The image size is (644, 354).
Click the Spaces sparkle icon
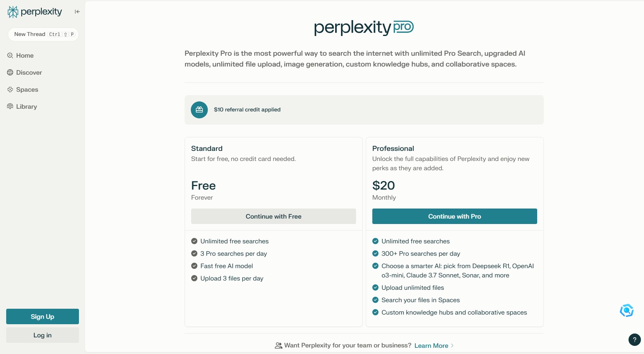coord(10,89)
